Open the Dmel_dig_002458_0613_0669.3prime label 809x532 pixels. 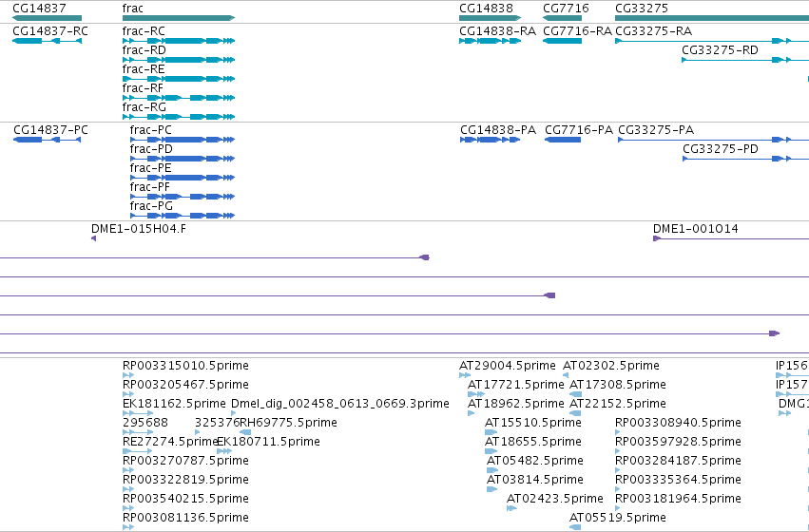point(340,403)
